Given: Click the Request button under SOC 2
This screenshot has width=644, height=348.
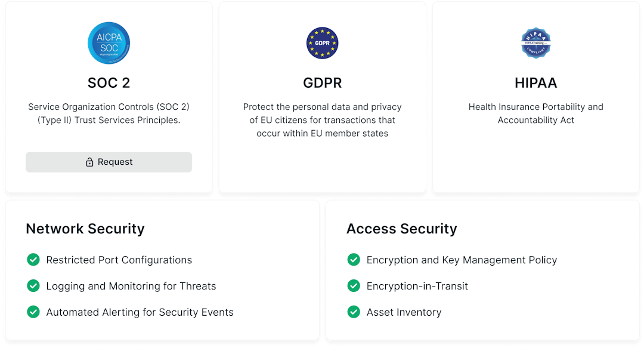Looking at the screenshot, I should click(109, 162).
